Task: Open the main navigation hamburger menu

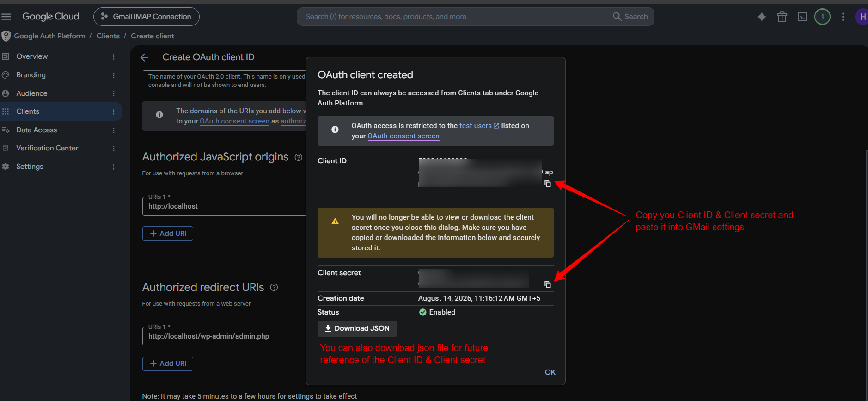Action: [6, 17]
